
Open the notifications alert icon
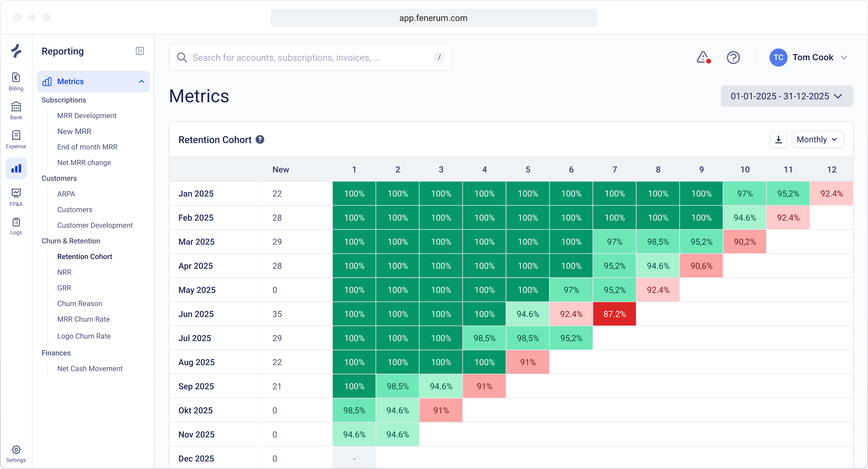[703, 57]
